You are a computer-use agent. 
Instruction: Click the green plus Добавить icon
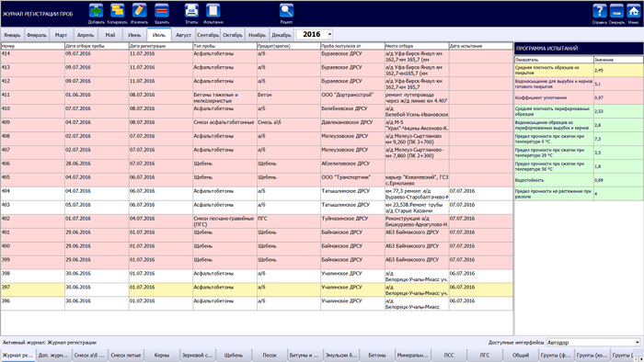(96, 11)
